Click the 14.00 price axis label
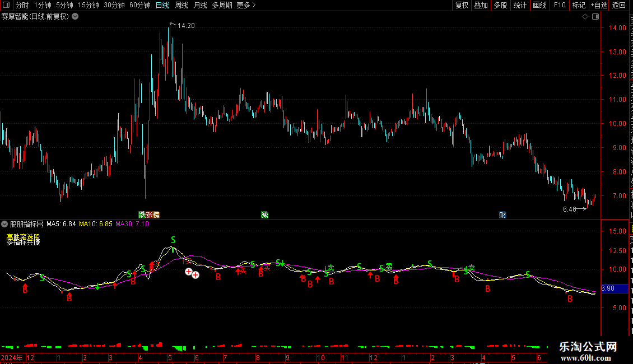 click(618, 28)
